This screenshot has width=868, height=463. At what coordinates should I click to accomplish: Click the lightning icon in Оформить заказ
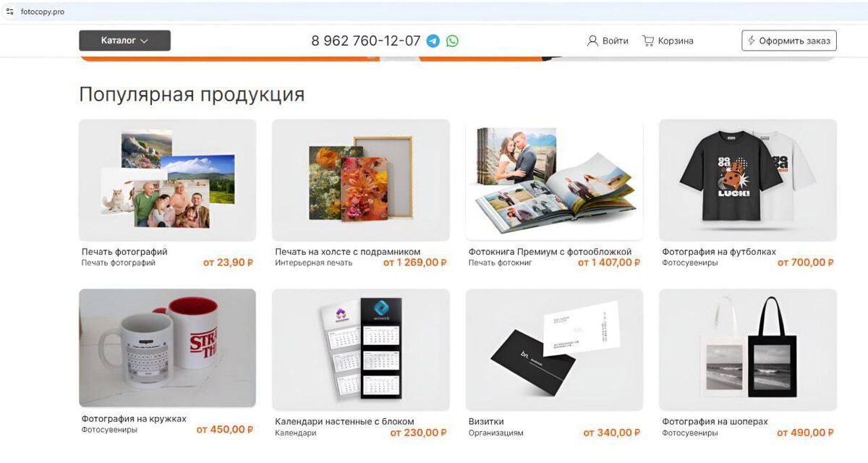[752, 41]
